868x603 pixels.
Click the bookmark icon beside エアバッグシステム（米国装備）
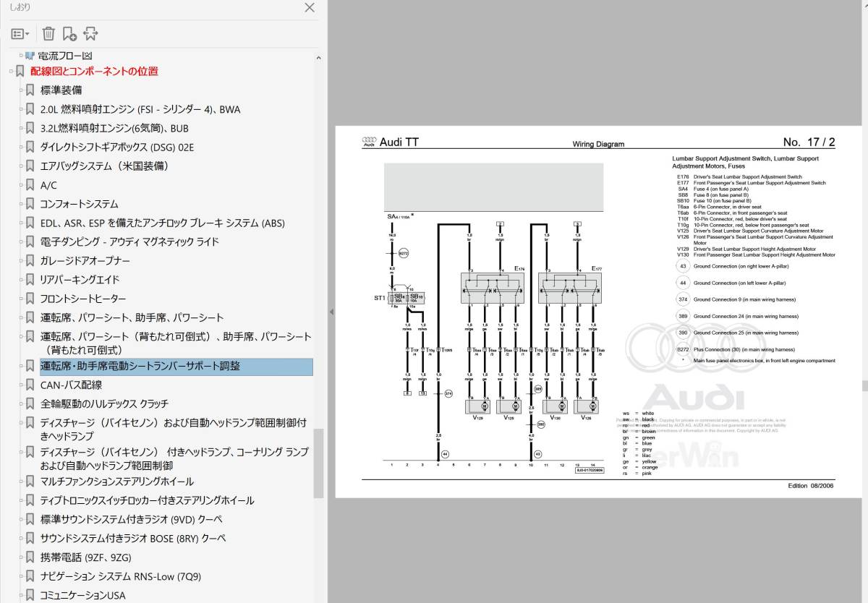[x=30, y=166]
